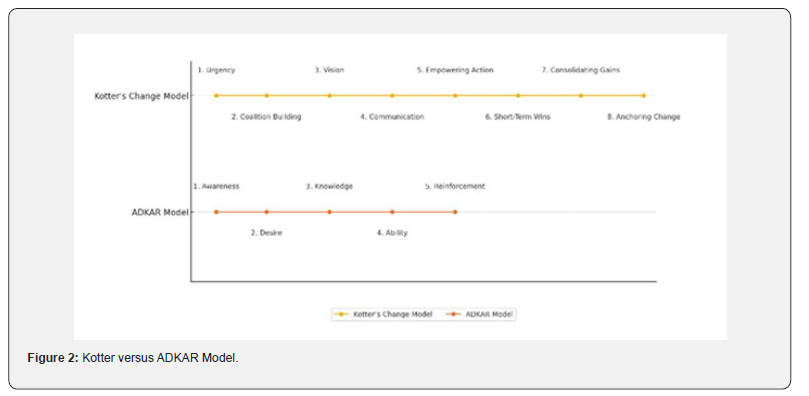This screenshot has width=809, height=396.
Task: Select the Ability point on orange line
Action: [392, 212]
